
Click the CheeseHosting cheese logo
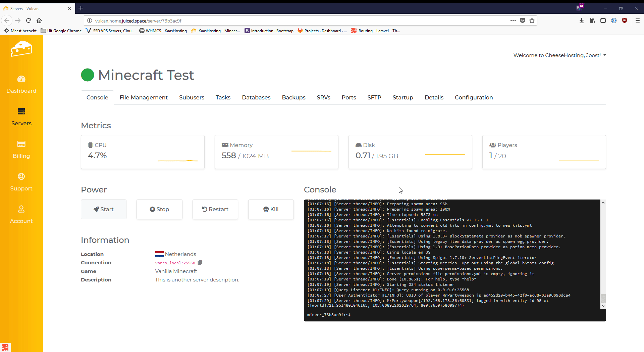[21, 49]
